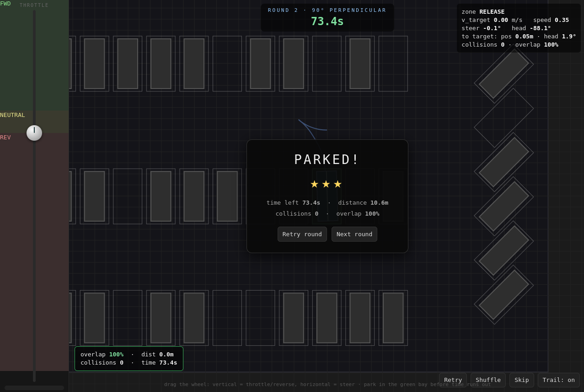Click the zone RELEASE readout

[x=483, y=11]
